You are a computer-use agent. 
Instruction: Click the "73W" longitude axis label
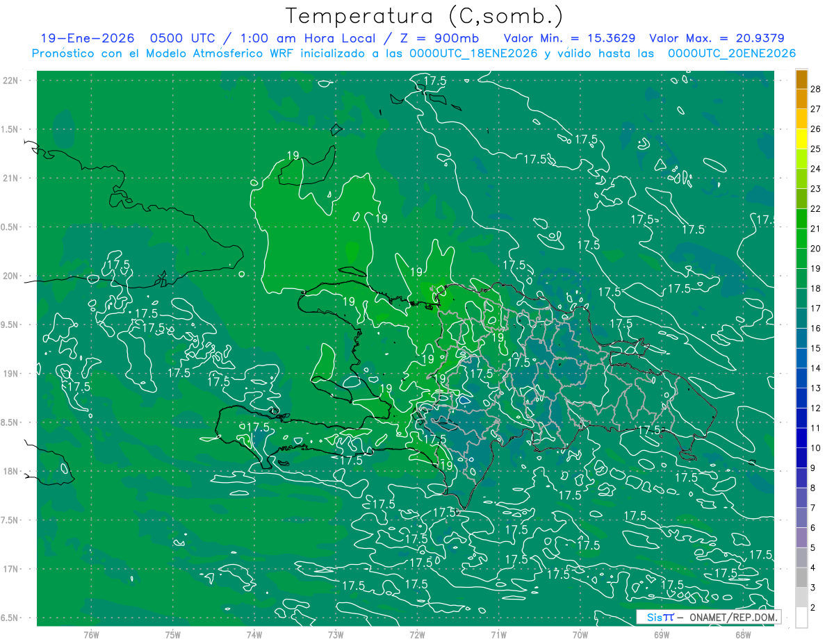click(x=336, y=634)
